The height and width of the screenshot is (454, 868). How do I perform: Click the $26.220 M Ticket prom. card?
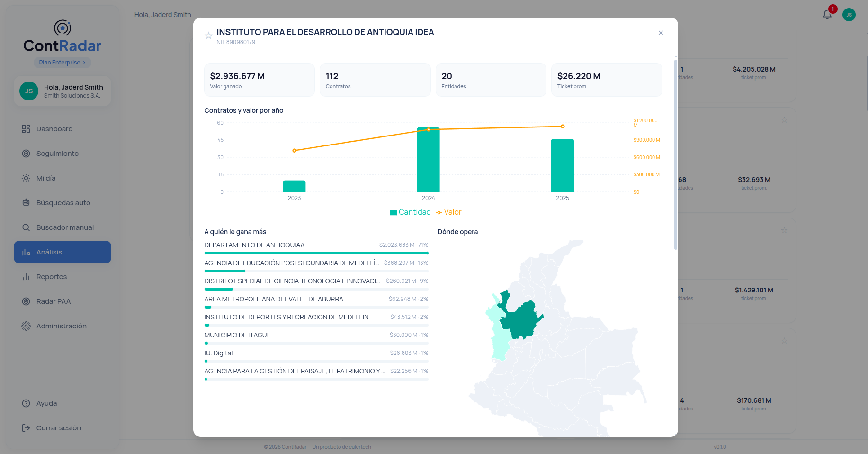click(x=607, y=80)
